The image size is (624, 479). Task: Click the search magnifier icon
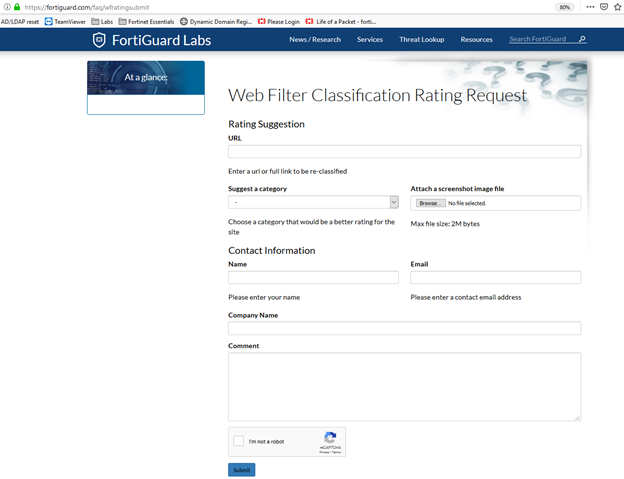(582, 39)
